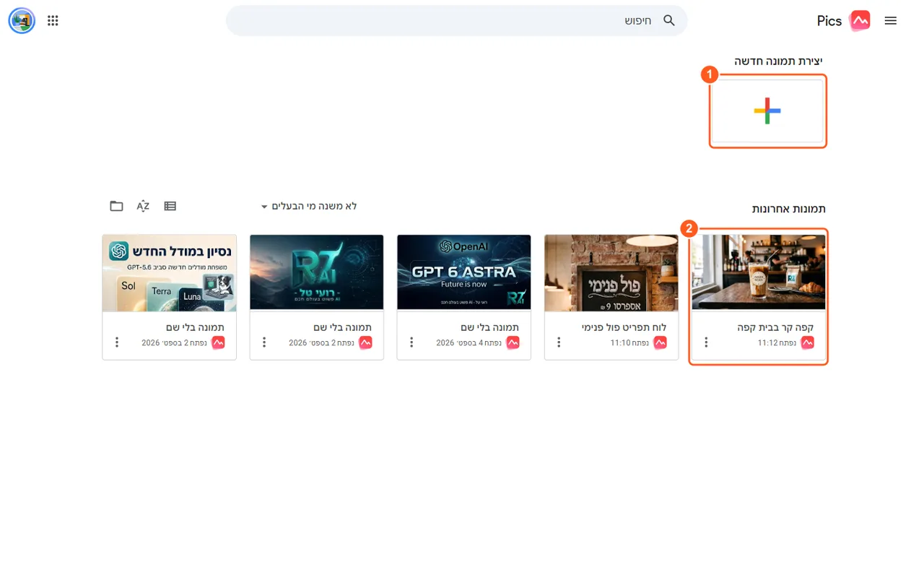The image size is (924, 578).
Task: Open the A-Z sort options
Action: [143, 206]
